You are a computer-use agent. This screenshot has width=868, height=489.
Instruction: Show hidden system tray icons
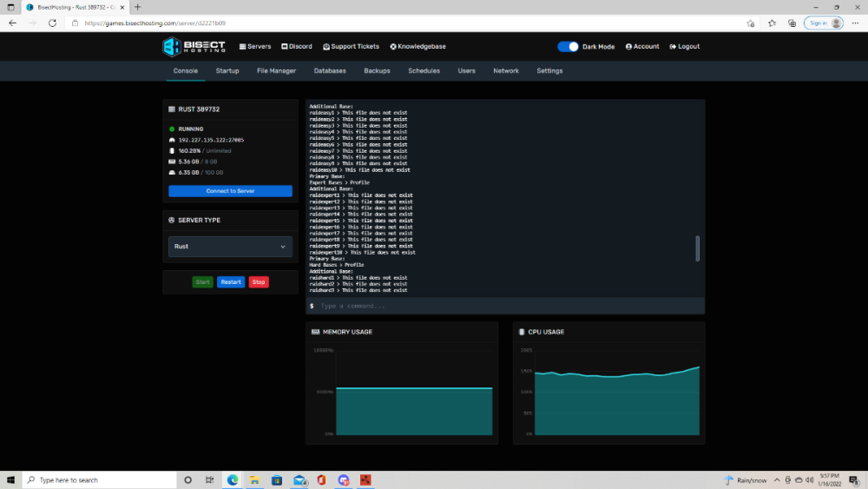point(777,480)
